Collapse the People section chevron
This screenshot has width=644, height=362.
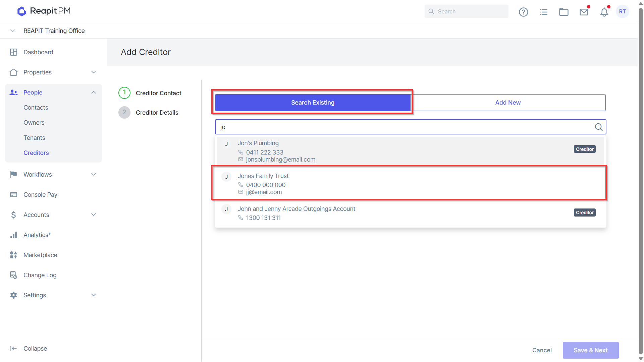tap(94, 93)
